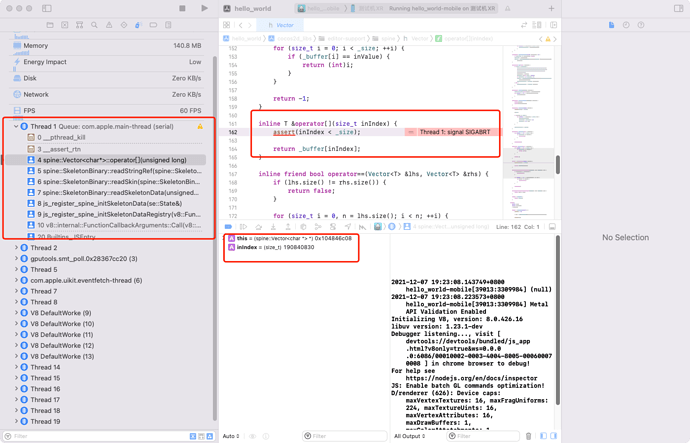Select frame 6 SkeletonBinary::readSkin
The width and height of the screenshot is (690, 443).
[x=116, y=182]
